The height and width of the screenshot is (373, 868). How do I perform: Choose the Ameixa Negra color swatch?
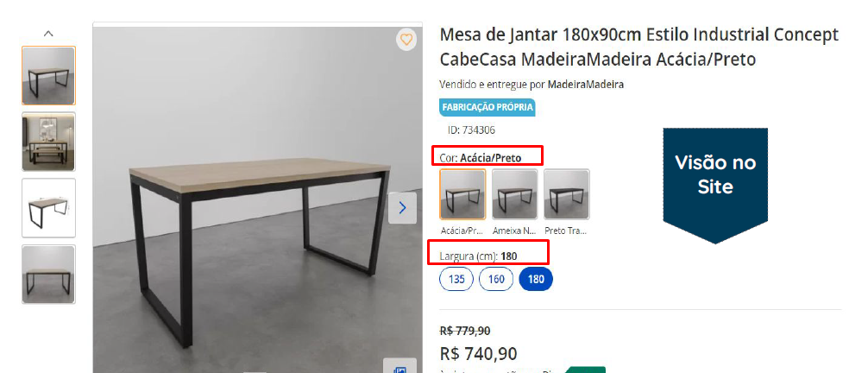[x=515, y=194]
